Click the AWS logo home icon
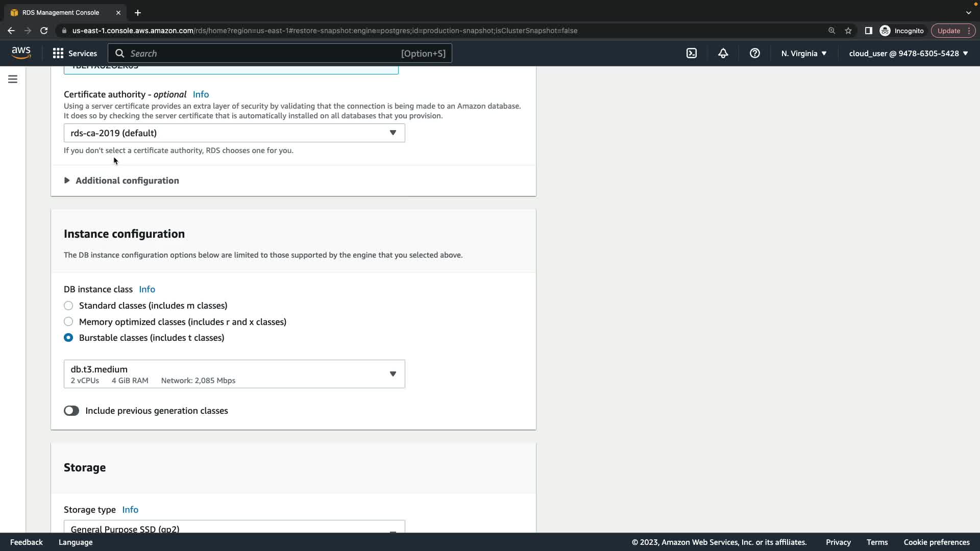The image size is (980, 551). 21,53
